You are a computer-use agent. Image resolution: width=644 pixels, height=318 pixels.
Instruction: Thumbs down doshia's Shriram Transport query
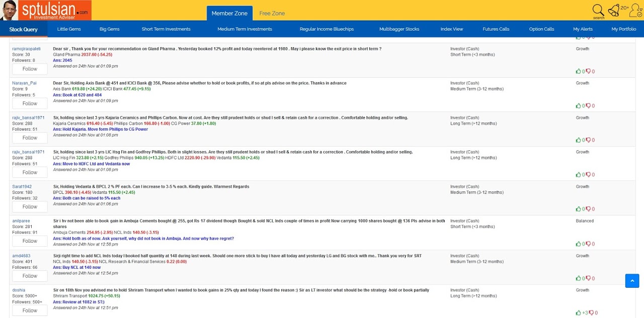click(591, 312)
